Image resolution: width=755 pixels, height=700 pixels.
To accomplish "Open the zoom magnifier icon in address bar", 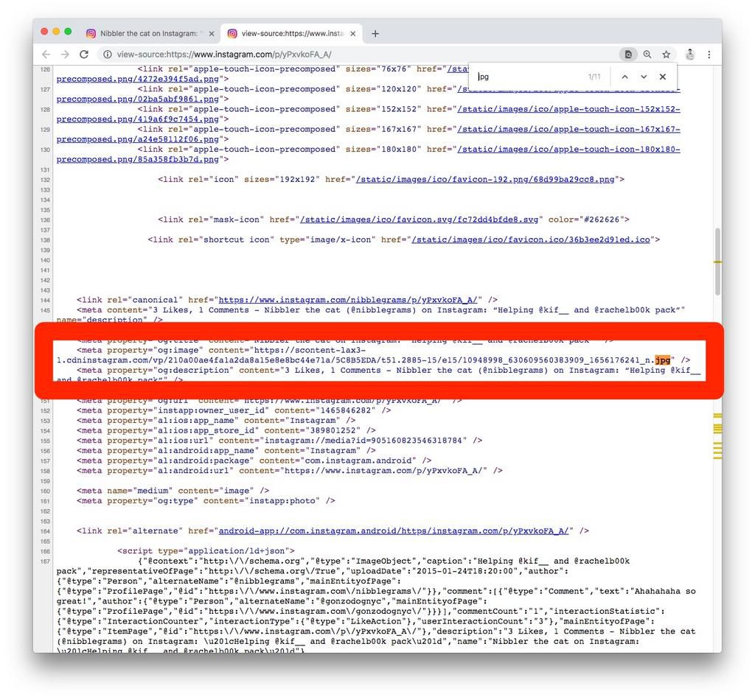I will (x=647, y=55).
